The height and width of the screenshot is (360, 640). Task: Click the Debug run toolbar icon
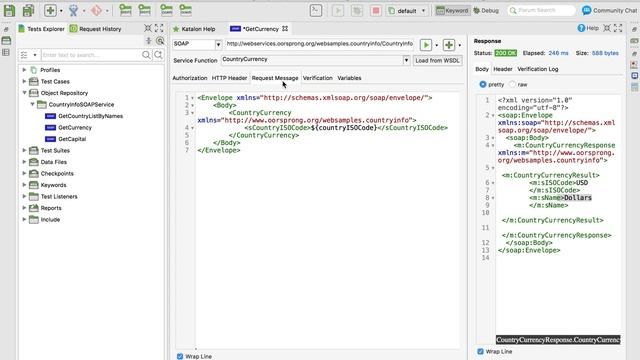[357, 11]
